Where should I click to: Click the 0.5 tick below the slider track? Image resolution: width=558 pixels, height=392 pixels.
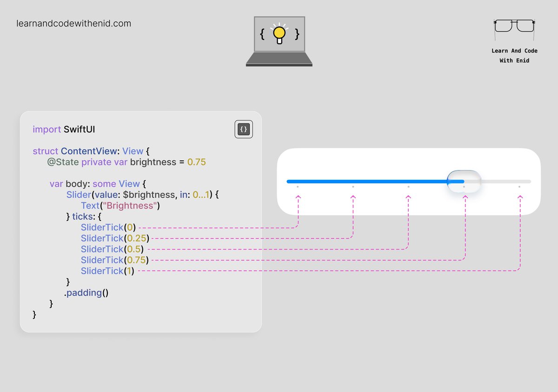(x=408, y=186)
